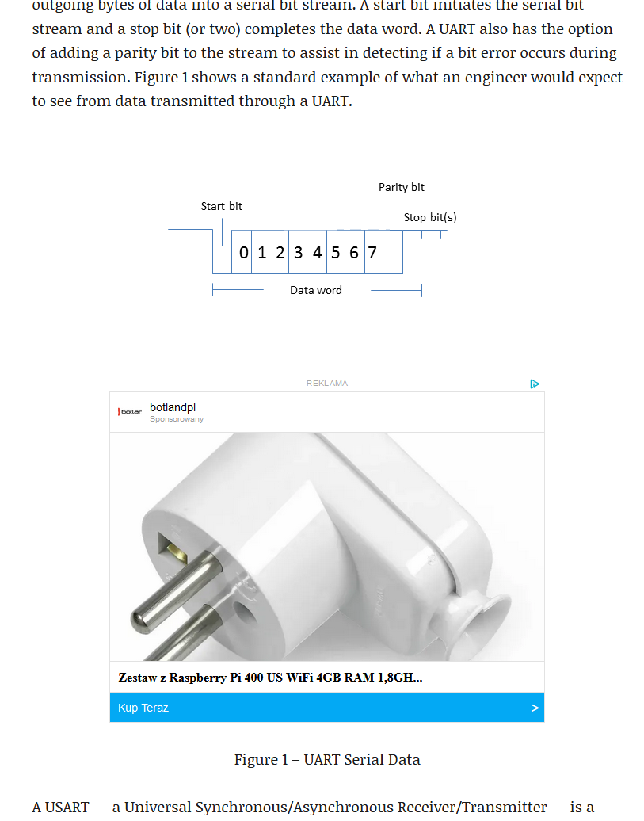This screenshot has width=644, height=821.
Task: Click bit cell 0 in the UART diagram
Action: point(242,252)
